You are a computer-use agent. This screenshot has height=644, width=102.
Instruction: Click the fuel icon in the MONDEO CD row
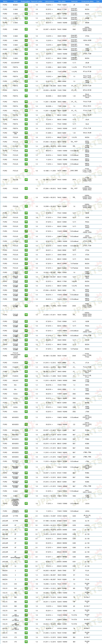[x=26, y=424]
